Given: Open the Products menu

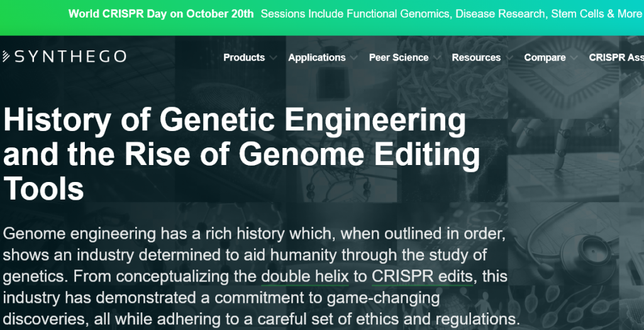Looking at the screenshot, I should [x=244, y=57].
